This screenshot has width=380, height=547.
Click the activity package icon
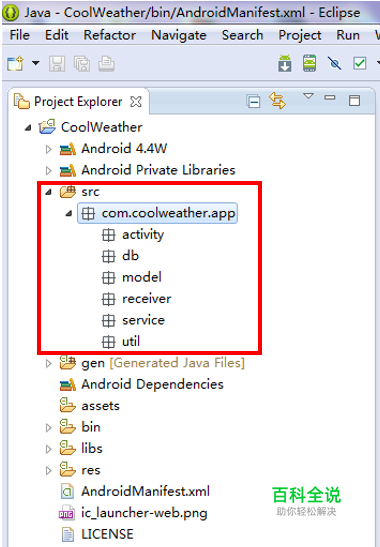(x=108, y=235)
